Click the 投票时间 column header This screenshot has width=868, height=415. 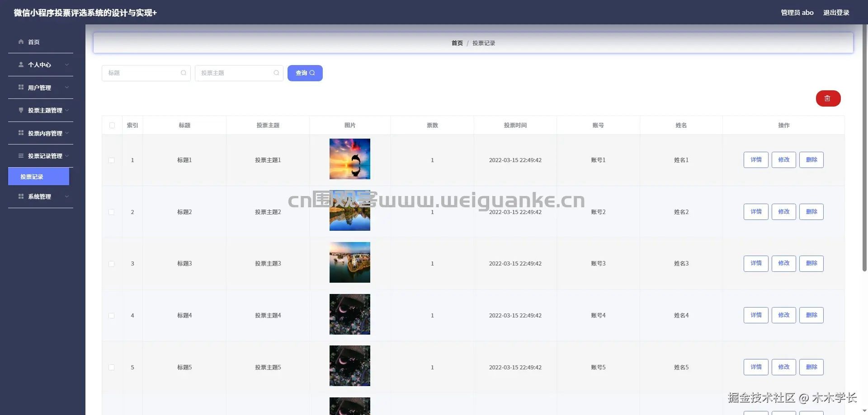[x=515, y=125]
